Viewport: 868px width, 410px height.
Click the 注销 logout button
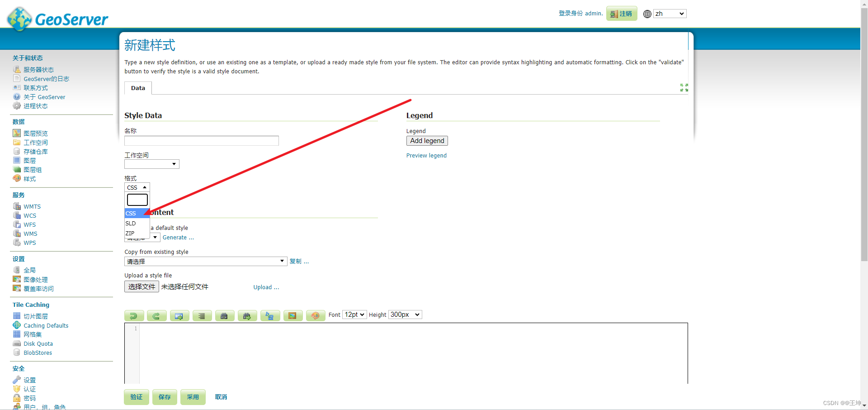pos(622,14)
